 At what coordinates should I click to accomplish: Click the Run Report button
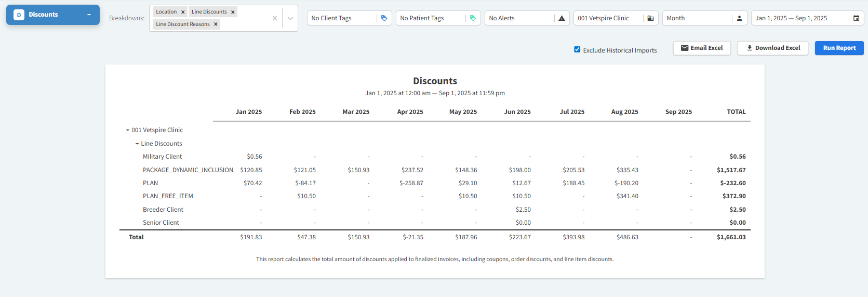(x=839, y=48)
